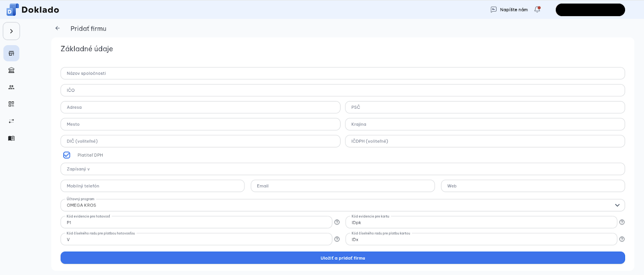Screen dimensions: 644x275
Task: Open the users sidebar icon
Action: tap(11, 87)
